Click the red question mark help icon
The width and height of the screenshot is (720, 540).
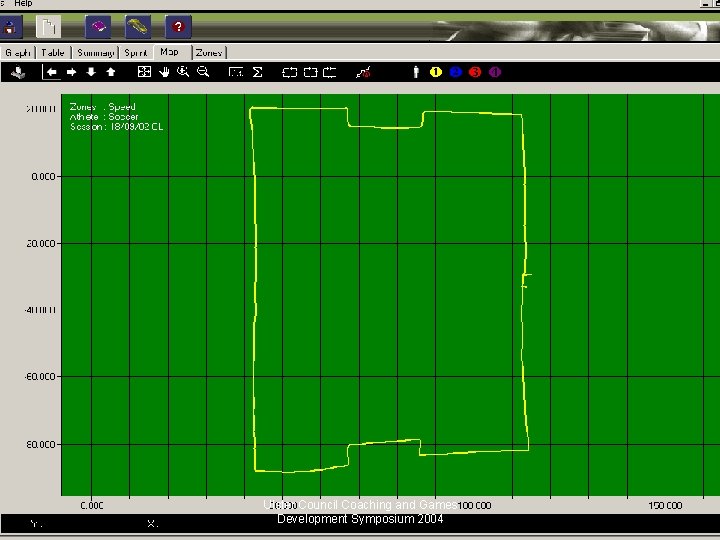[178, 27]
